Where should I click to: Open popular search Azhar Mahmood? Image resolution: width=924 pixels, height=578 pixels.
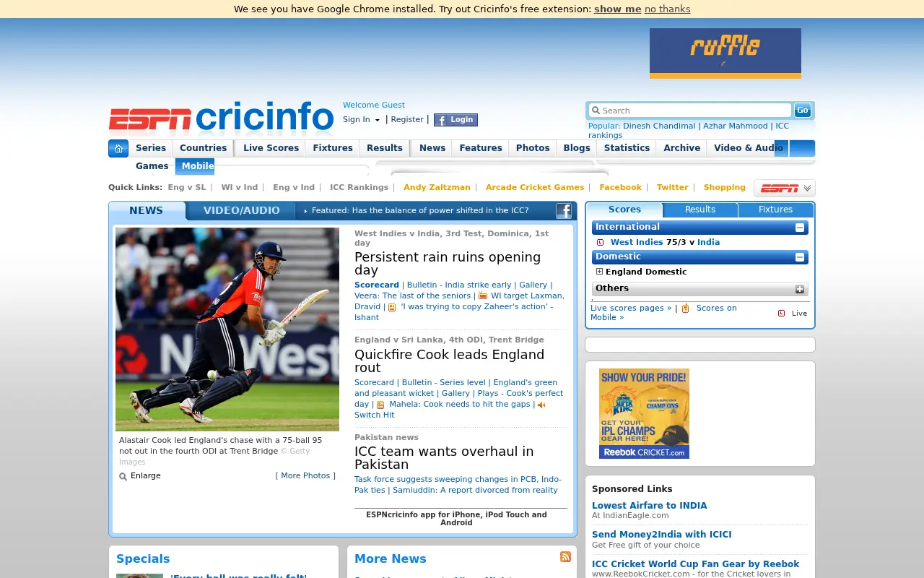tap(736, 126)
